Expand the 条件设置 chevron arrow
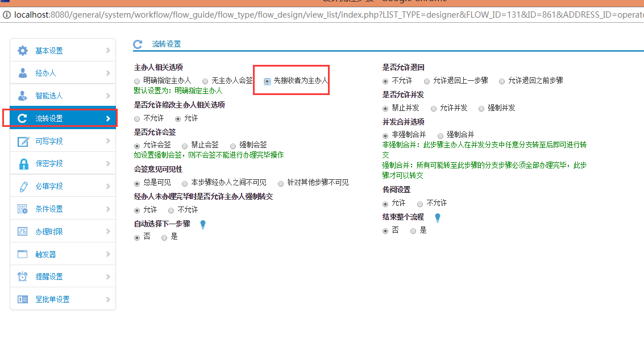The image size is (644, 363). [108, 209]
